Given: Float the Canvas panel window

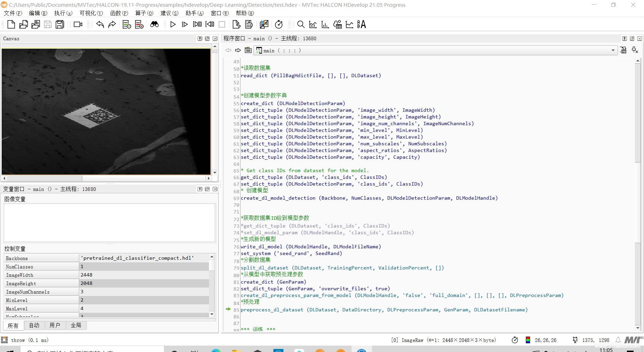Looking at the screenshot, I should [207, 39].
